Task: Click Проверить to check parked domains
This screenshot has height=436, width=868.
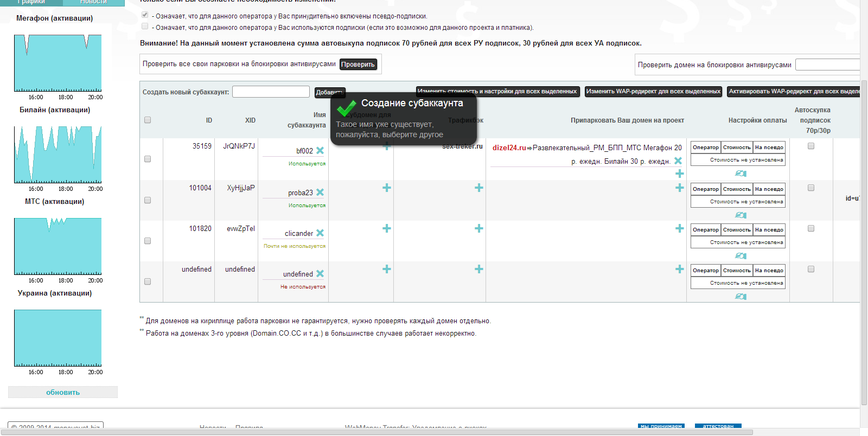Action: pos(358,65)
